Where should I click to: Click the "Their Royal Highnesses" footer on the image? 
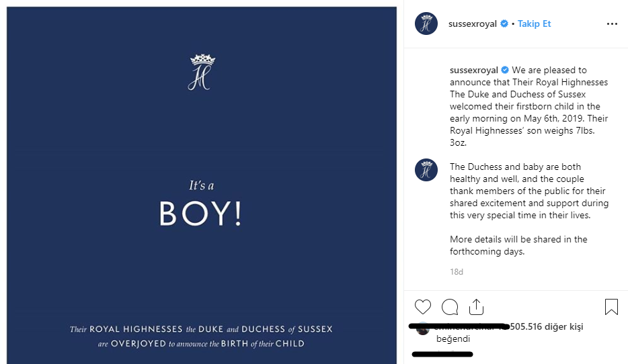[200, 336]
